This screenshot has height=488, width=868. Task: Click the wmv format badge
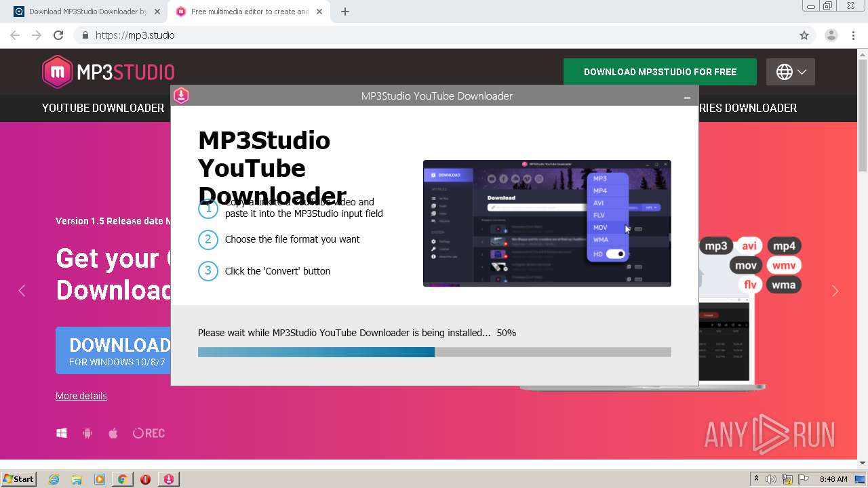pos(785,265)
